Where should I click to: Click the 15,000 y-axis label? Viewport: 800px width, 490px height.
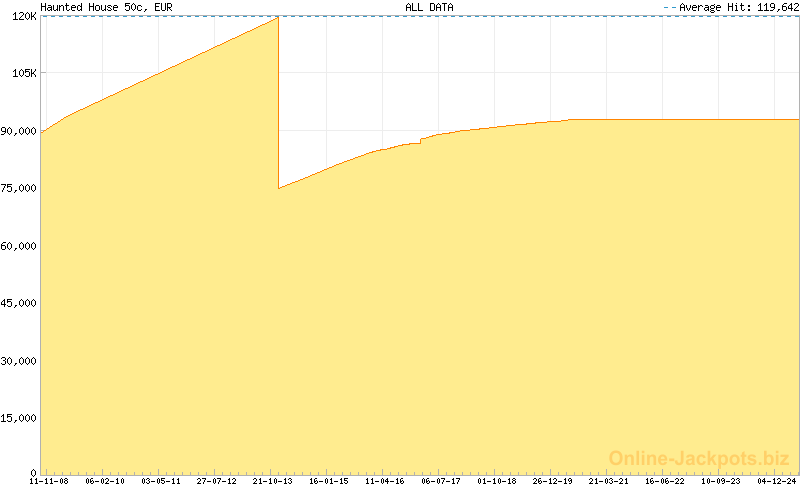click(19, 416)
